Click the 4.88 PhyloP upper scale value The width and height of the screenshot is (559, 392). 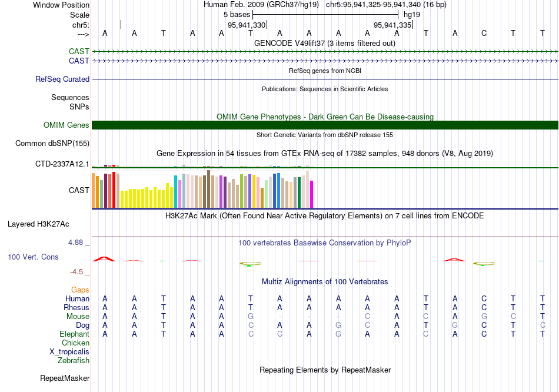tap(75, 242)
